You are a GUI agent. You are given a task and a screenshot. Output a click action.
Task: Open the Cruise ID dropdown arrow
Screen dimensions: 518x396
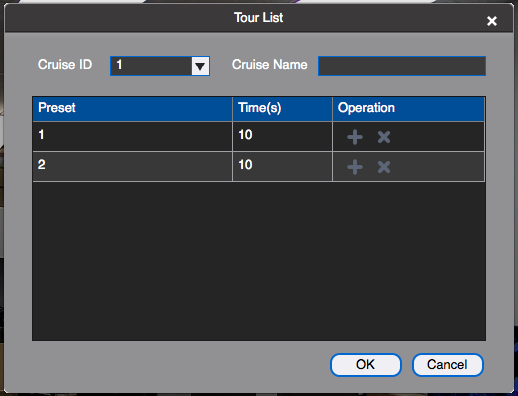point(200,66)
